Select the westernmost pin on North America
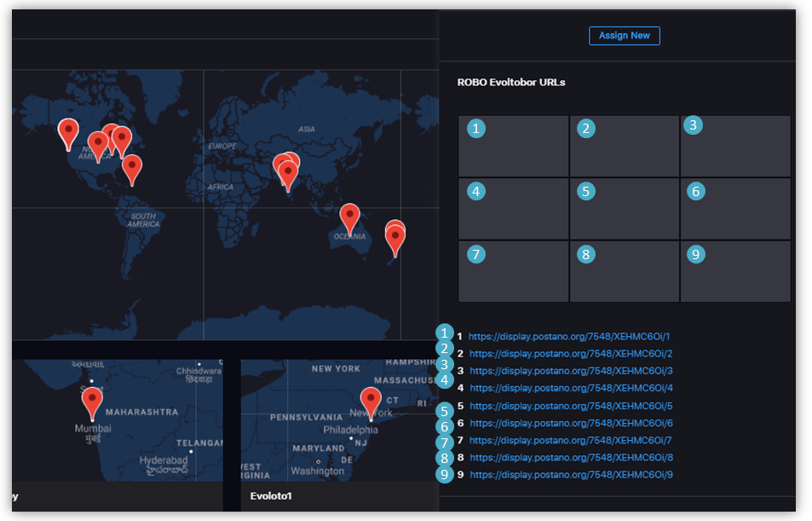 click(68, 133)
